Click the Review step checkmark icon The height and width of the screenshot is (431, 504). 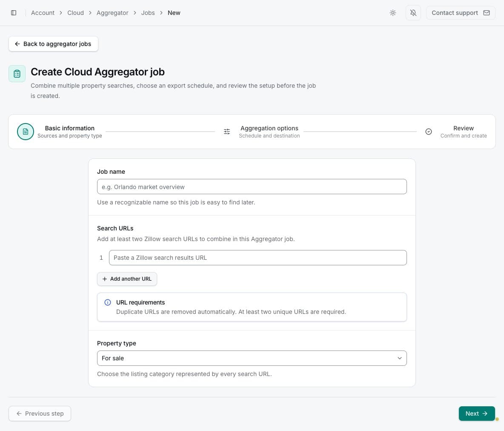coord(429,132)
